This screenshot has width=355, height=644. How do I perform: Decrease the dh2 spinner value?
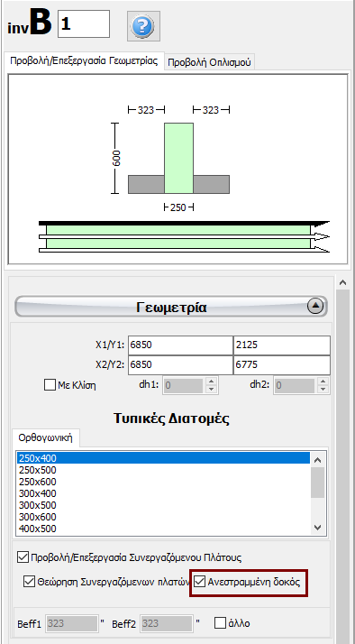click(323, 390)
